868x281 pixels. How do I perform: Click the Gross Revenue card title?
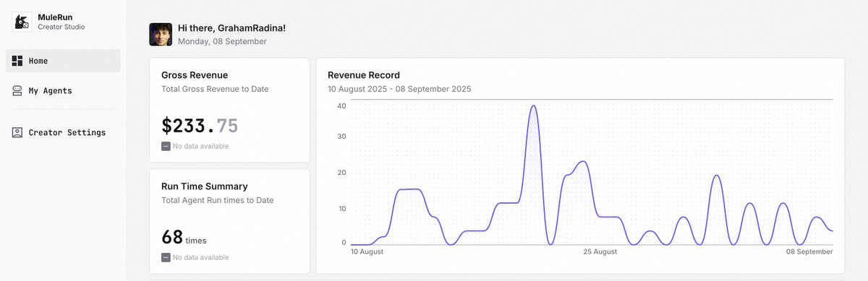[x=195, y=75]
